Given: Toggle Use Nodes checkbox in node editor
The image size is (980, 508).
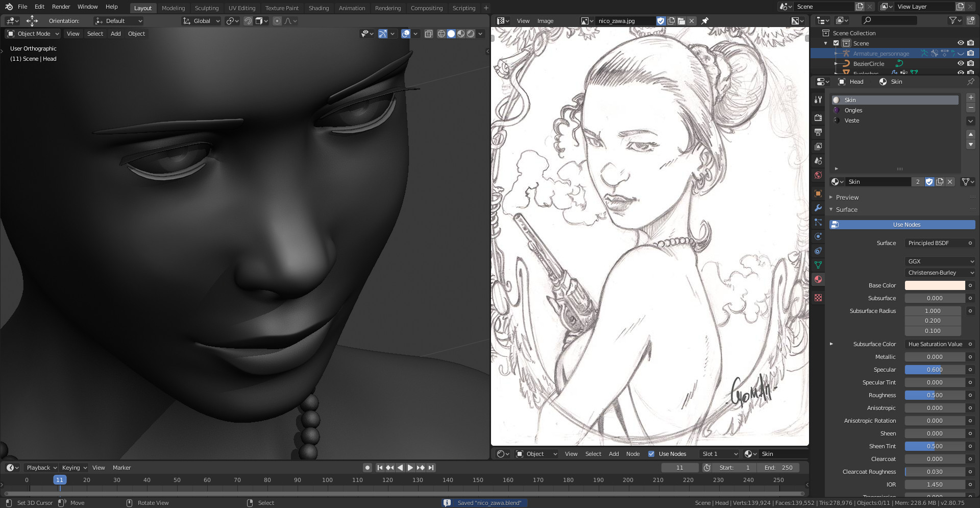Looking at the screenshot, I should coord(651,454).
